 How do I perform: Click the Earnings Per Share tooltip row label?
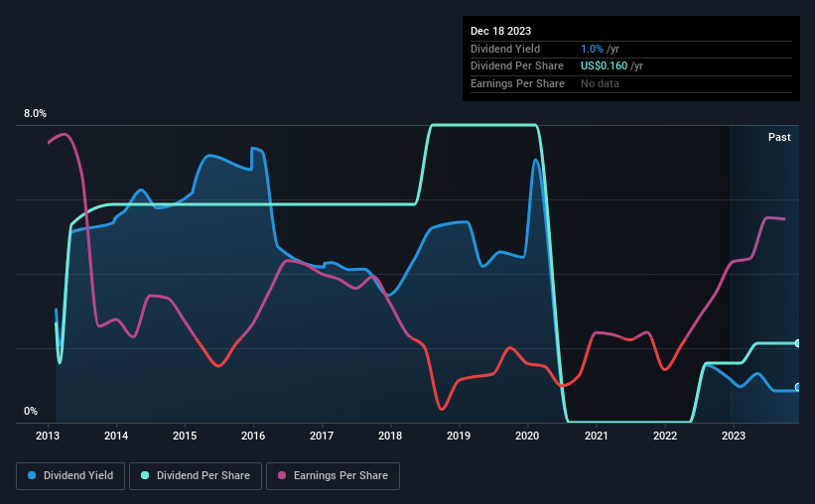(517, 83)
